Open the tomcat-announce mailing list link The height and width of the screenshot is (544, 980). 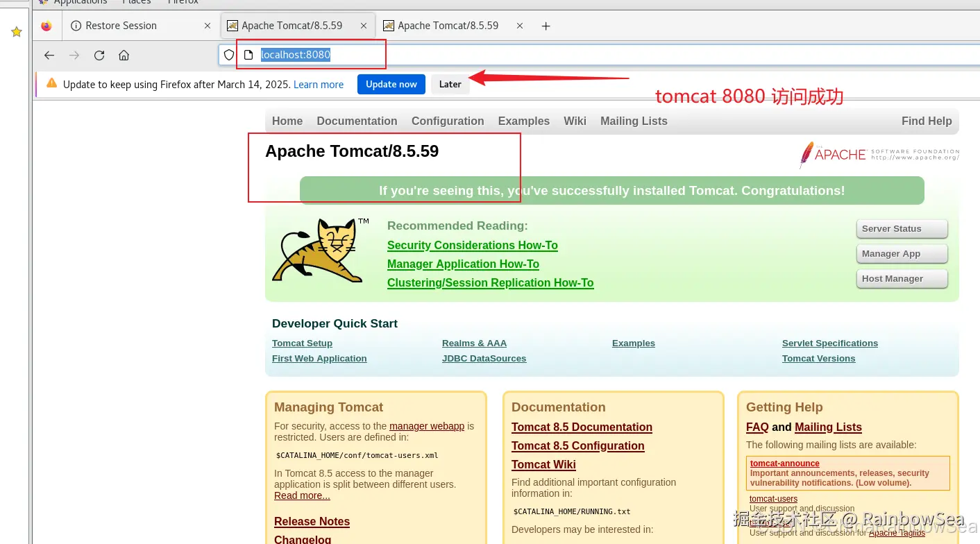tap(785, 464)
